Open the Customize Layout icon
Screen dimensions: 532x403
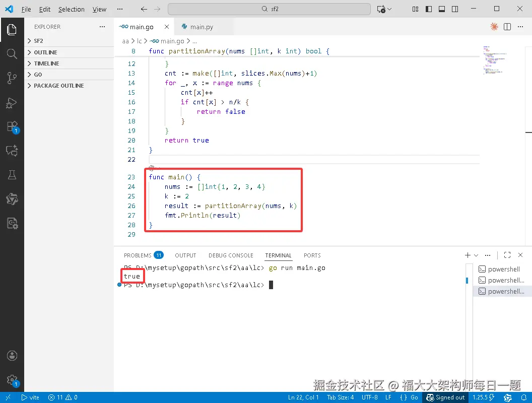(x=415, y=9)
